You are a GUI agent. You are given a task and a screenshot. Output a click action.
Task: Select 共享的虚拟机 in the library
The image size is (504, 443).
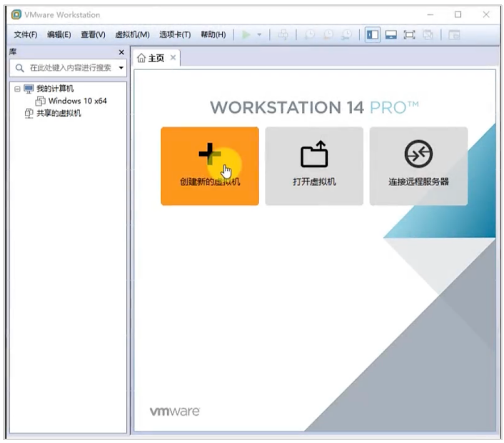[x=59, y=113]
